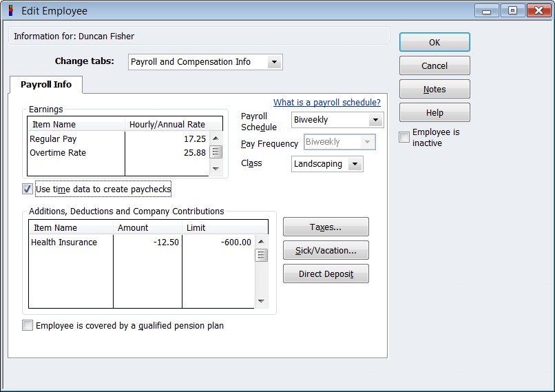Open employee Notes
The width and height of the screenshot is (555, 392).
tap(434, 89)
